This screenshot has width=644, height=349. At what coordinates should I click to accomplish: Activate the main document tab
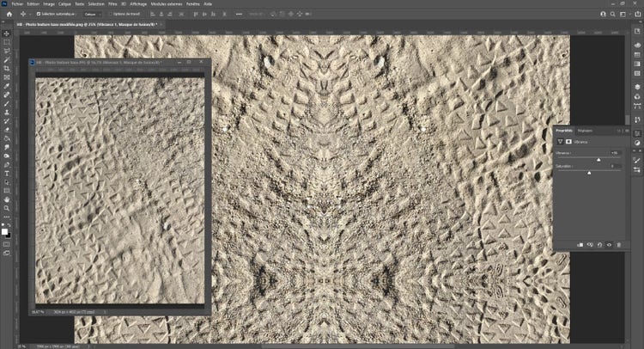[88, 24]
